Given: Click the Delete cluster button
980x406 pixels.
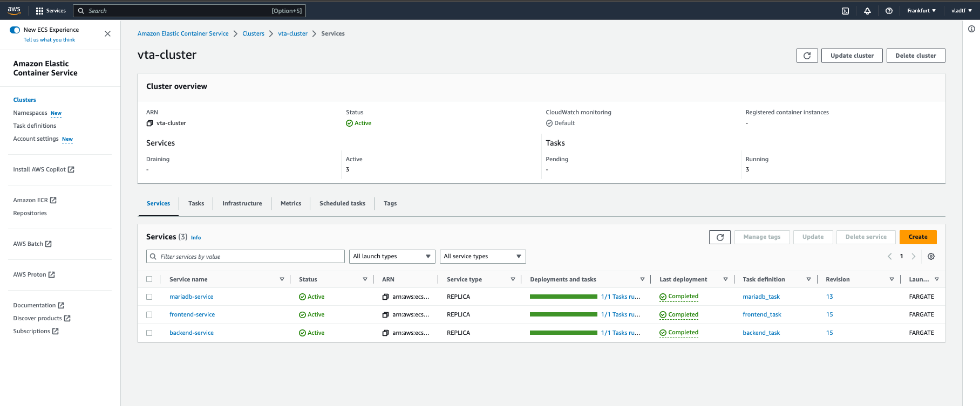Looking at the screenshot, I should tap(916, 56).
